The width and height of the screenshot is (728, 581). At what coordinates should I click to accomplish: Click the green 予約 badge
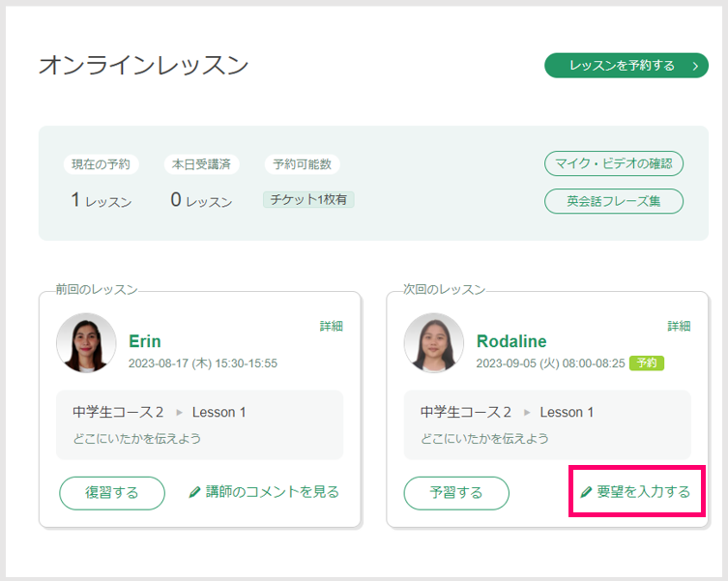(646, 363)
